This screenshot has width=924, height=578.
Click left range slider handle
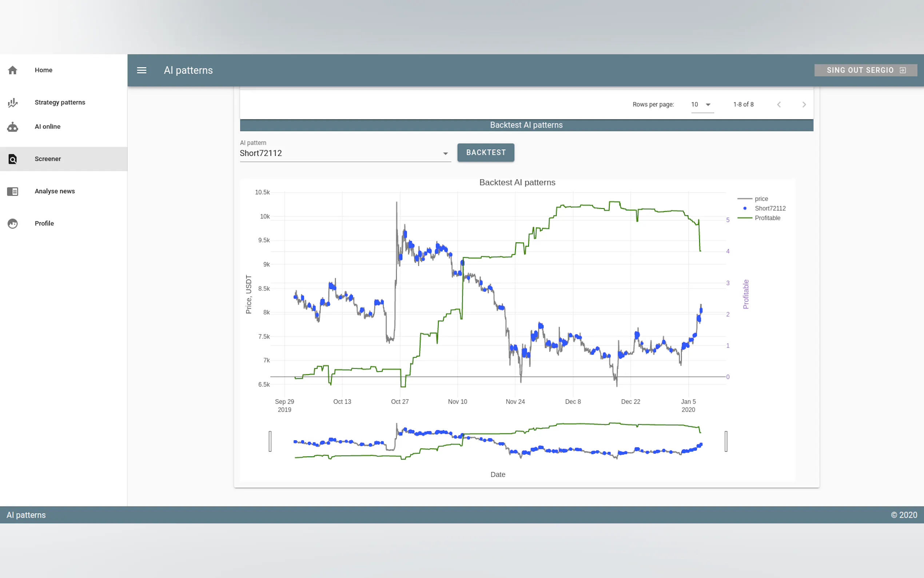270,441
